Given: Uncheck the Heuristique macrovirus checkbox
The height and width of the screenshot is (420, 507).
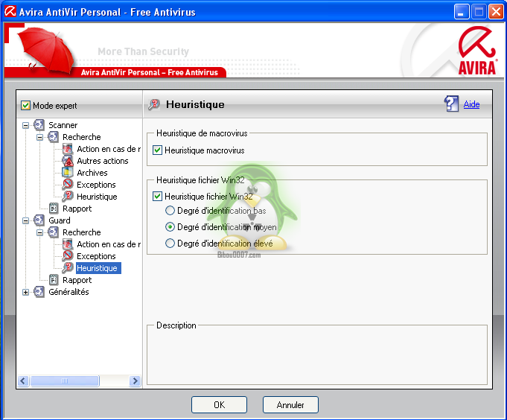Looking at the screenshot, I should click(x=158, y=150).
